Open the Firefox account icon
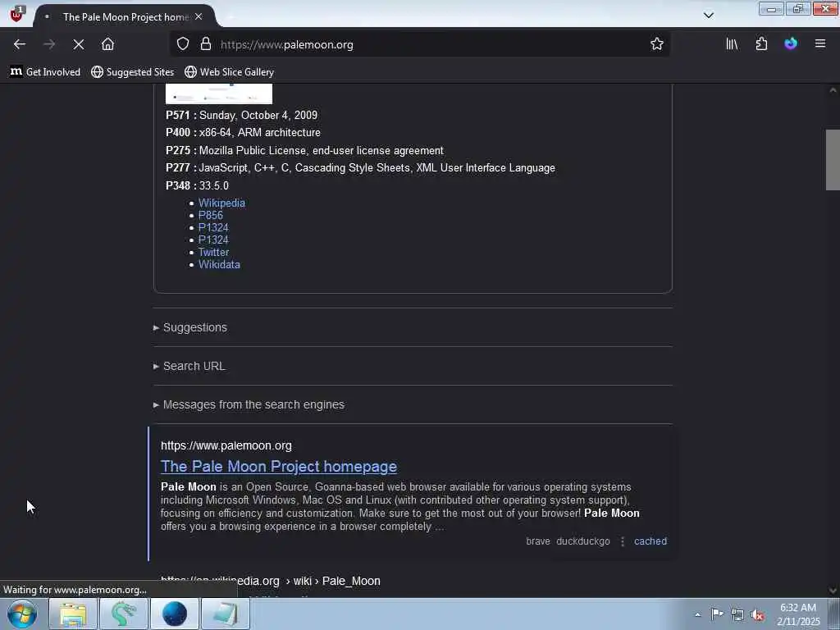The height and width of the screenshot is (630, 840). 791,44
